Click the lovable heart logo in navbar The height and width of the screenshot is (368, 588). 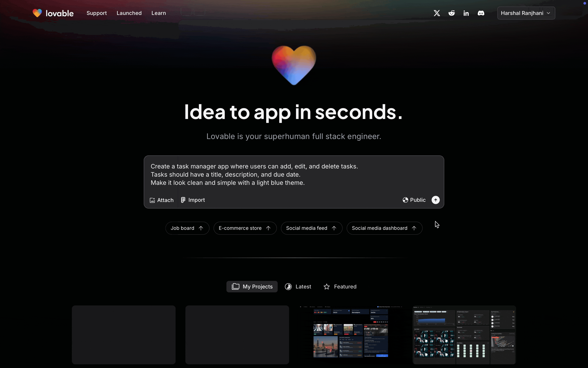coord(37,13)
